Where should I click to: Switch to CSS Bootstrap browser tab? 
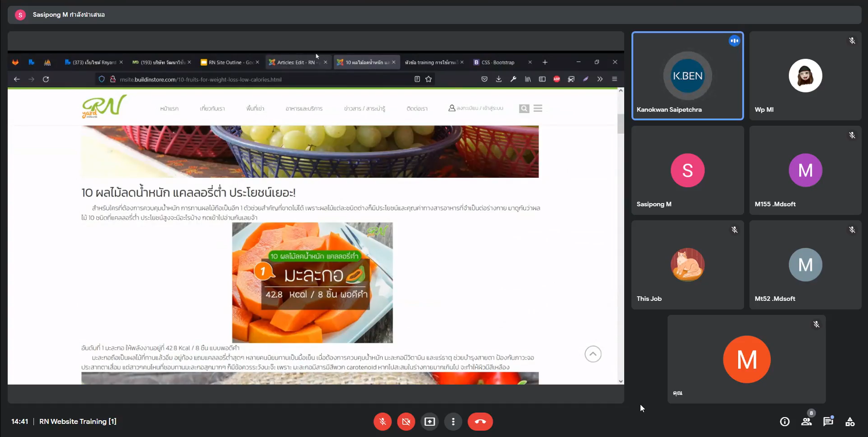coord(498,62)
